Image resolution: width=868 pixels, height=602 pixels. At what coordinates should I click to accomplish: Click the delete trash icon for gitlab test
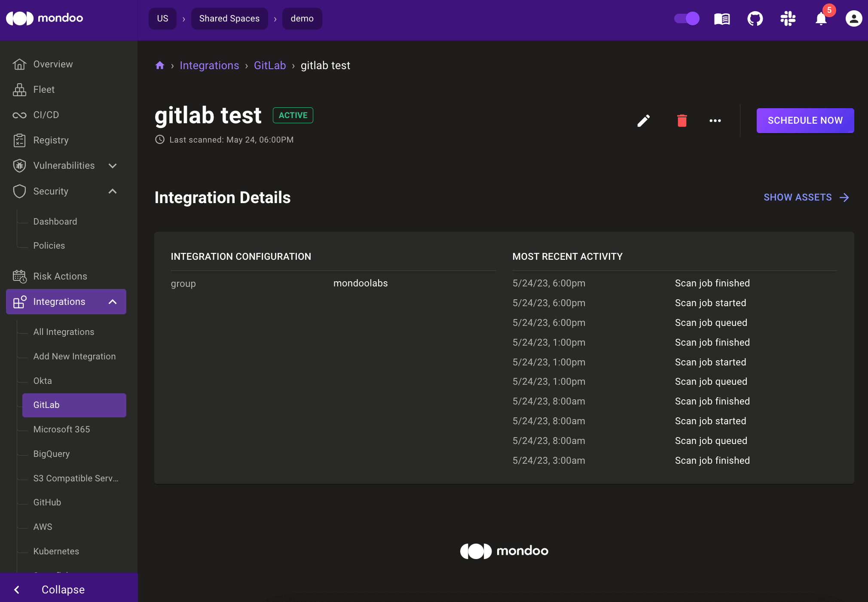(x=683, y=121)
